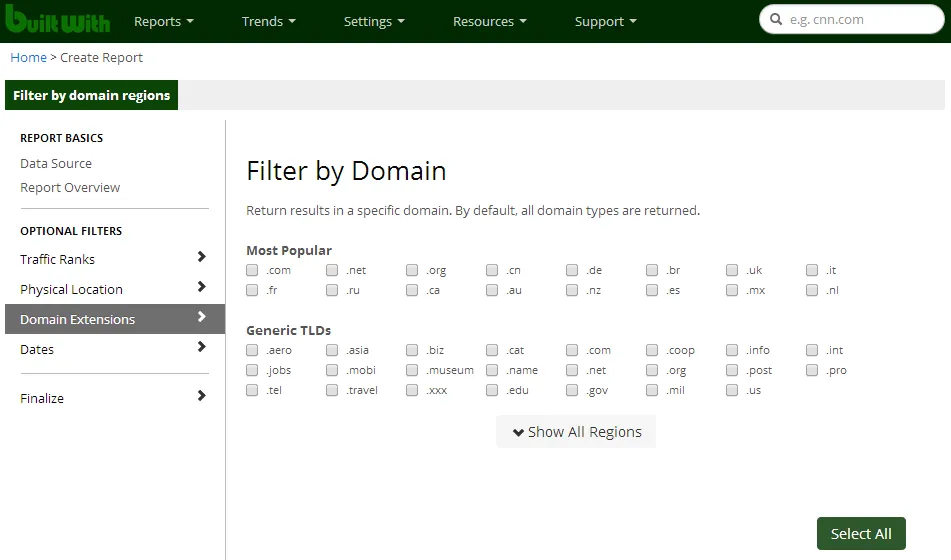Click the Traffic Ranks arrow icon
The height and width of the screenshot is (560, 951).
click(x=201, y=258)
